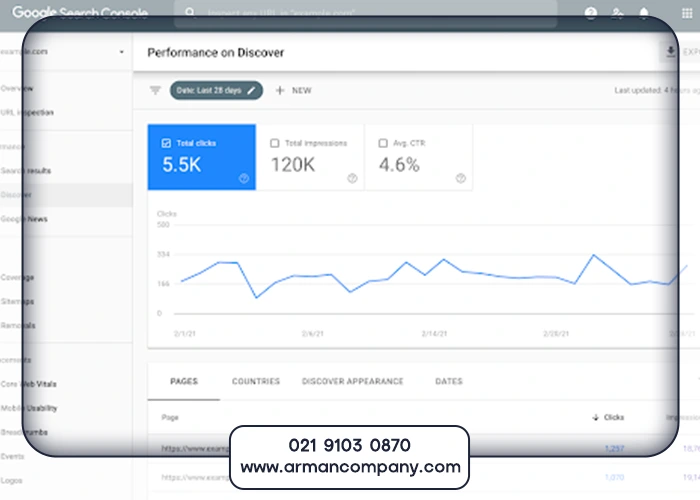Screen dimensions: 700x500
Task: Click the filter list icon beside date chip
Action: 155,90
